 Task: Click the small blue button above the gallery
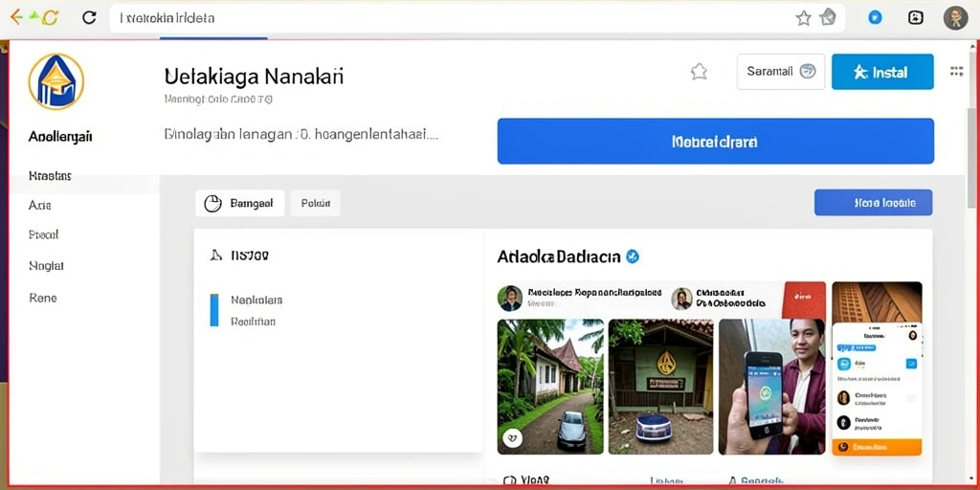(873, 203)
